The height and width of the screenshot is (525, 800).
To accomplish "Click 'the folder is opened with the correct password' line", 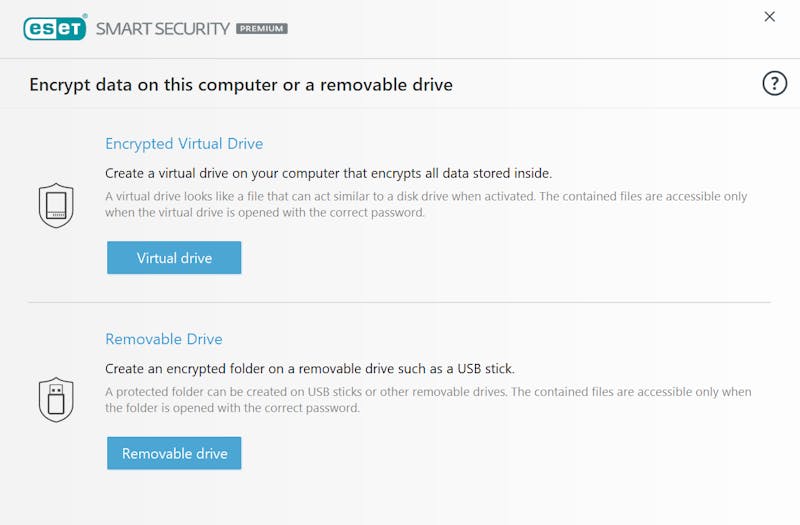I will [x=232, y=408].
